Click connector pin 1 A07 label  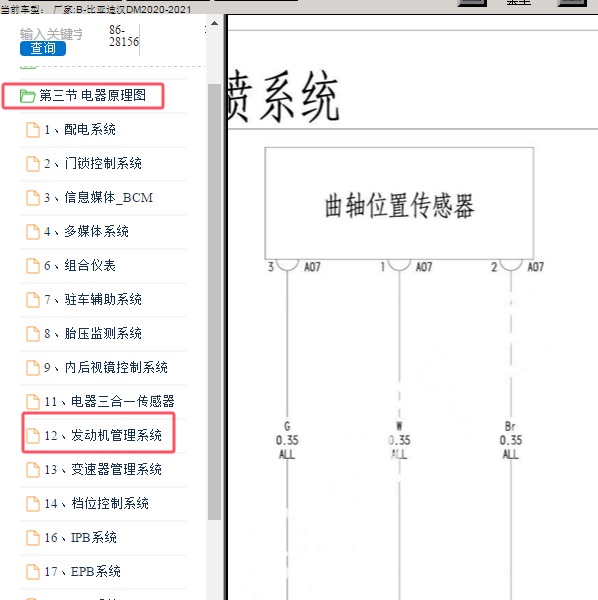406,267
